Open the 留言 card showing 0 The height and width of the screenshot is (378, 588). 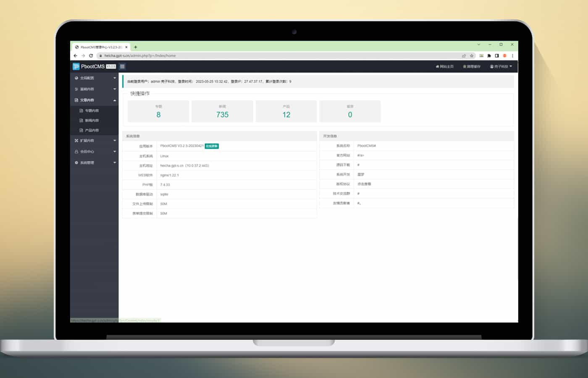coord(350,111)
